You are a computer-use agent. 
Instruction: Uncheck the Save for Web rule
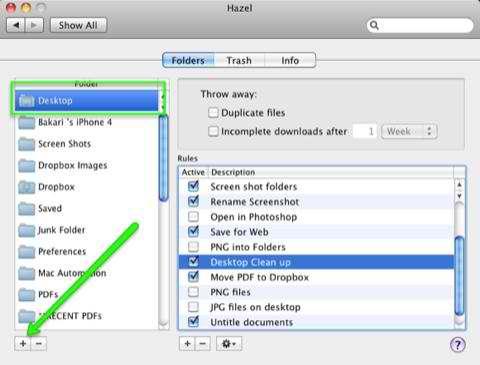click(193, 232)
